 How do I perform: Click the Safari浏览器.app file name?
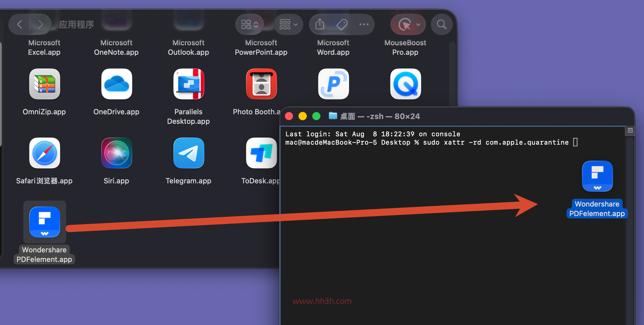[x=44, y=181]
